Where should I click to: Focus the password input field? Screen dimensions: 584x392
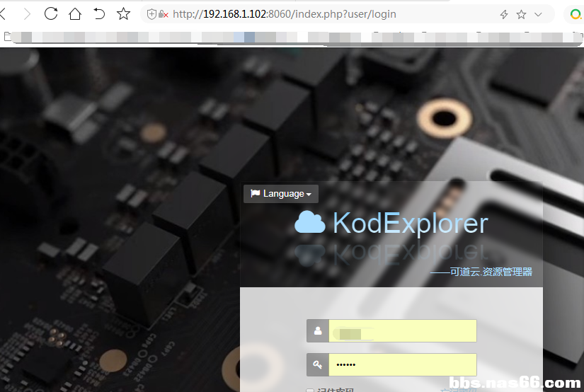[402, 365]
